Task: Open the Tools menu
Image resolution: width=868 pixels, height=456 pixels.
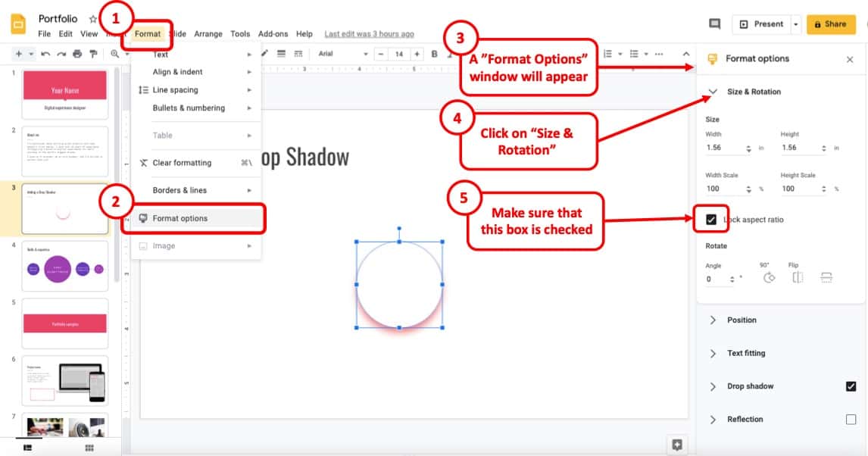Action: 240,34
